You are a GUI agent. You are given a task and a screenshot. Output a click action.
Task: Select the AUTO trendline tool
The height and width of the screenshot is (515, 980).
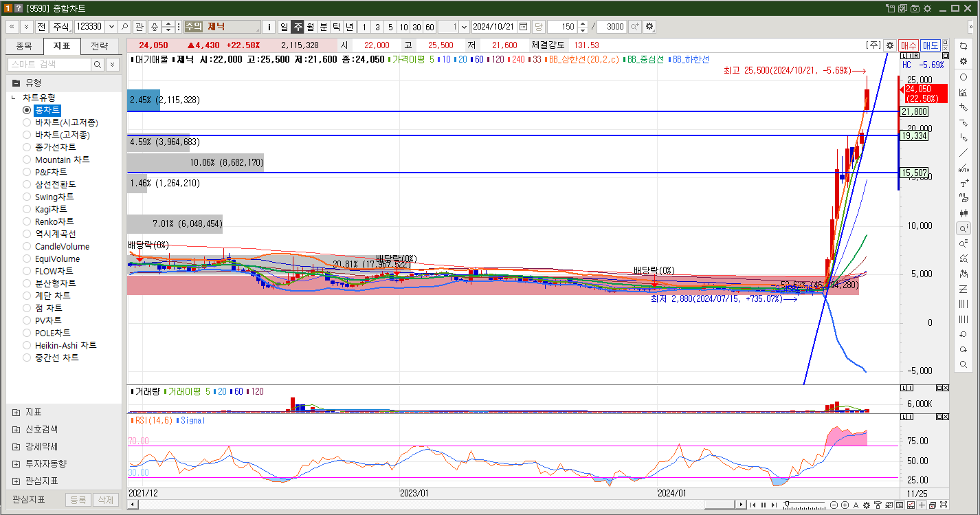(963, 168)
